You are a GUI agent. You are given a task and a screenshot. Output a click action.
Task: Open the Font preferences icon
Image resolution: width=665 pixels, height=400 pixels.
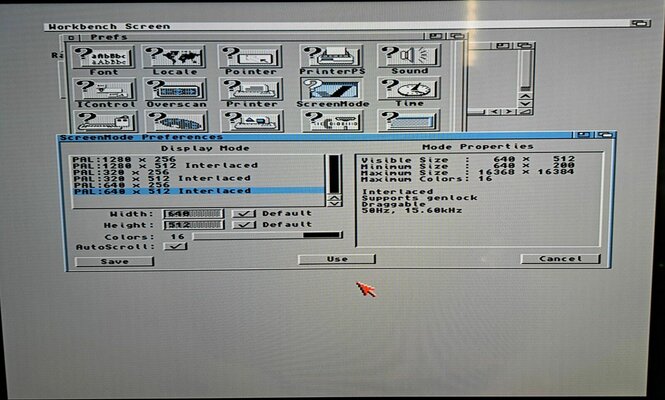[x=103, y=58]
